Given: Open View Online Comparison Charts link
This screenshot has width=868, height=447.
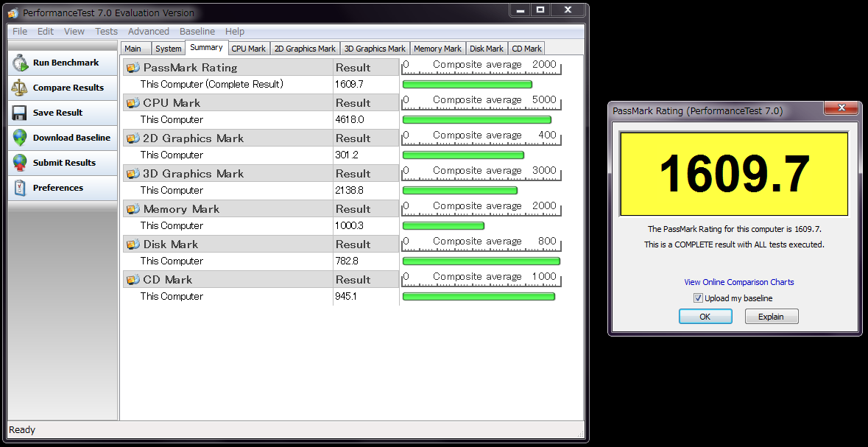Looking at the screenshot, I should click(739, 282).
